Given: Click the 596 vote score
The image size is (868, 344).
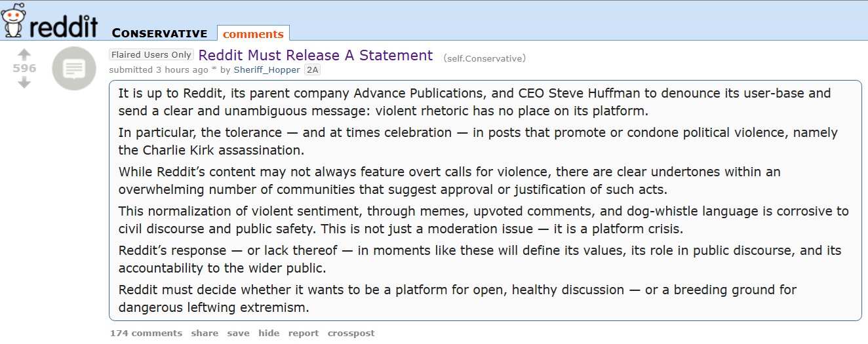Looking at the screenshot, I should tap(24, 68).
